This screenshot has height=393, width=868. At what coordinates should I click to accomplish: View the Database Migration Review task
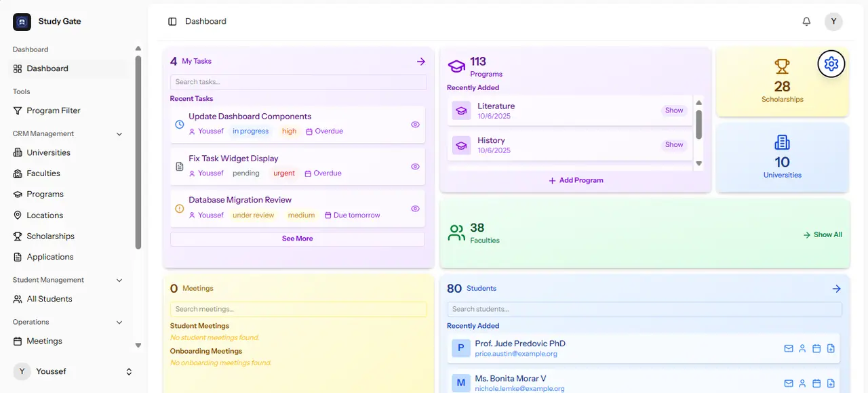tap(416, 209)
